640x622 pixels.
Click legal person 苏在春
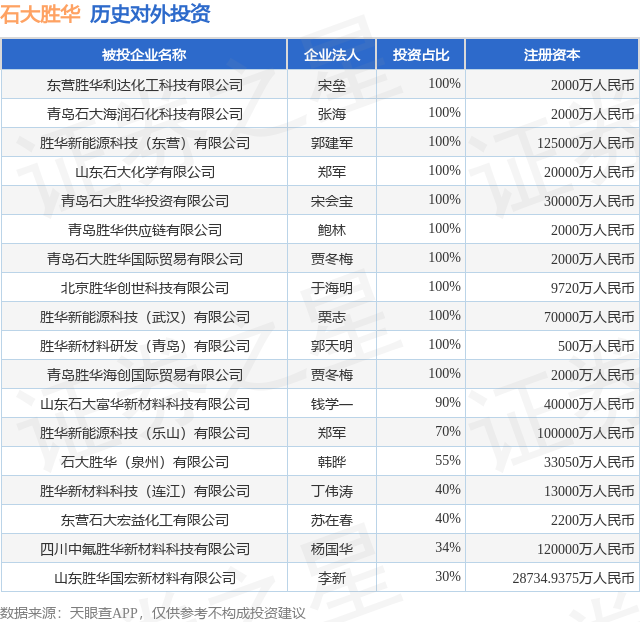click(x=331, y=520)
